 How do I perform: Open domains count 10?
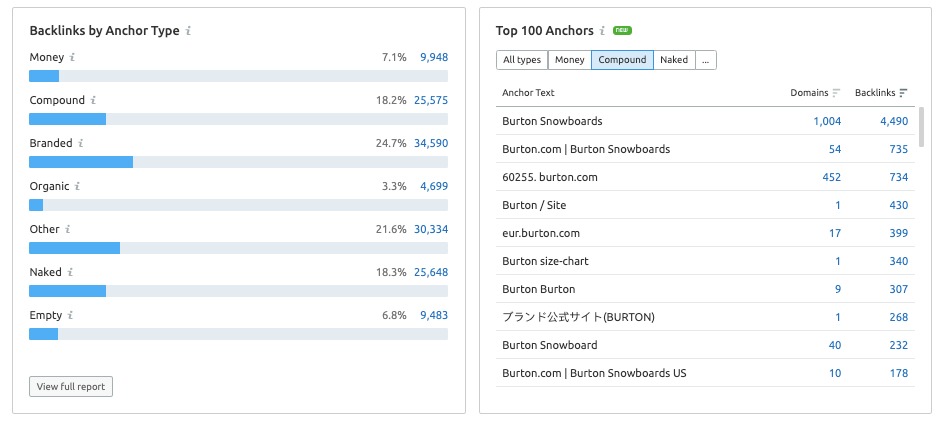tap(835, 373)
